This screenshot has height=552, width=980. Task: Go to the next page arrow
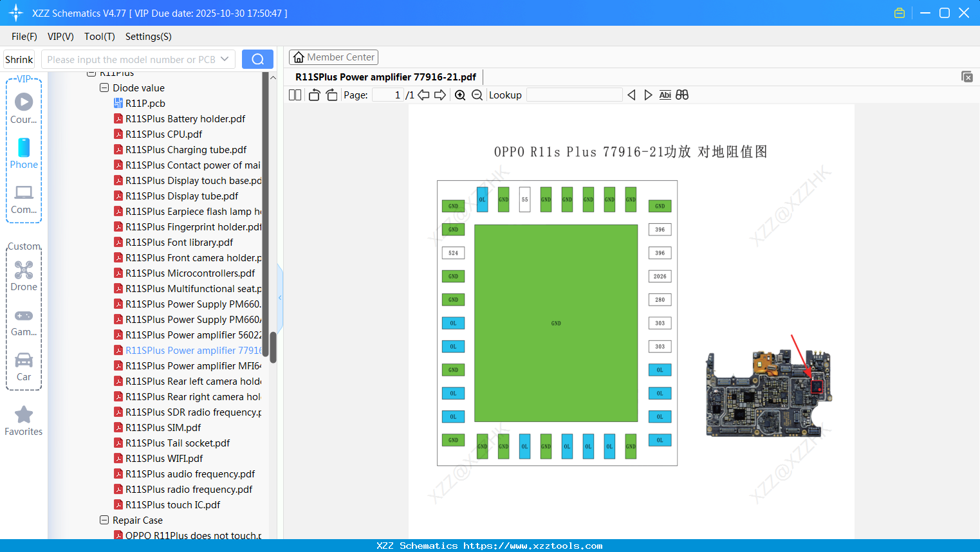coord(440,95)
